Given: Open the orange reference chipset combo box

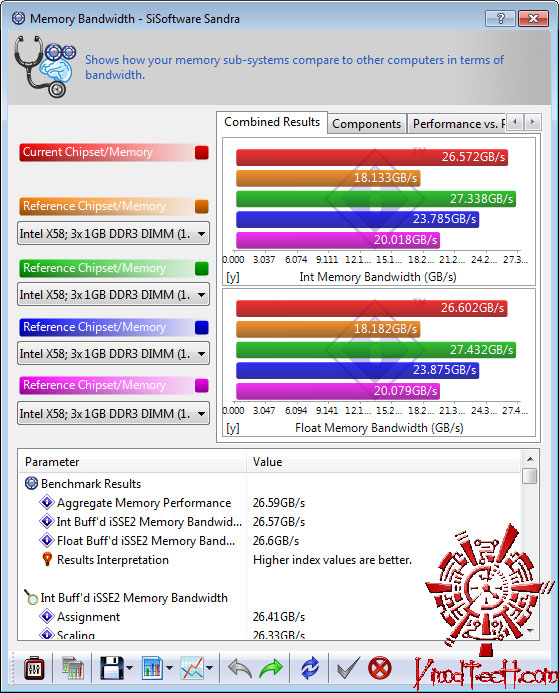Looking at the screenshot, I should tap(113, 233).
